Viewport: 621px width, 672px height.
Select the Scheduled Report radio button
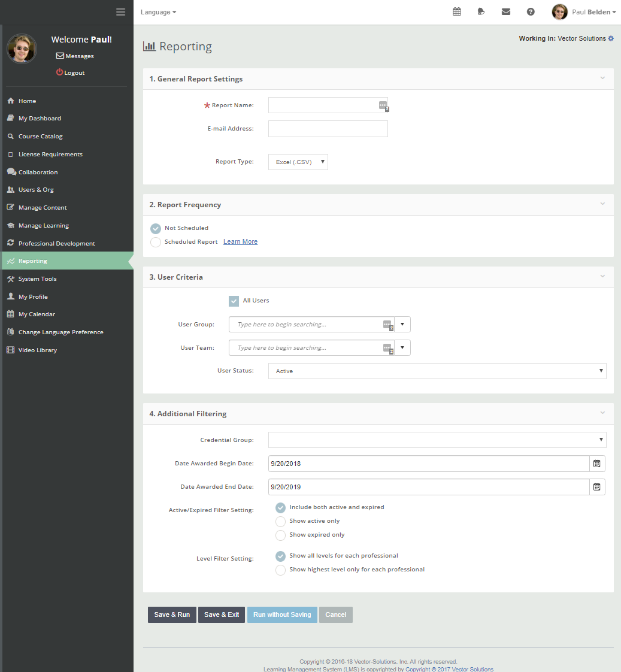(x=156, y=242)
